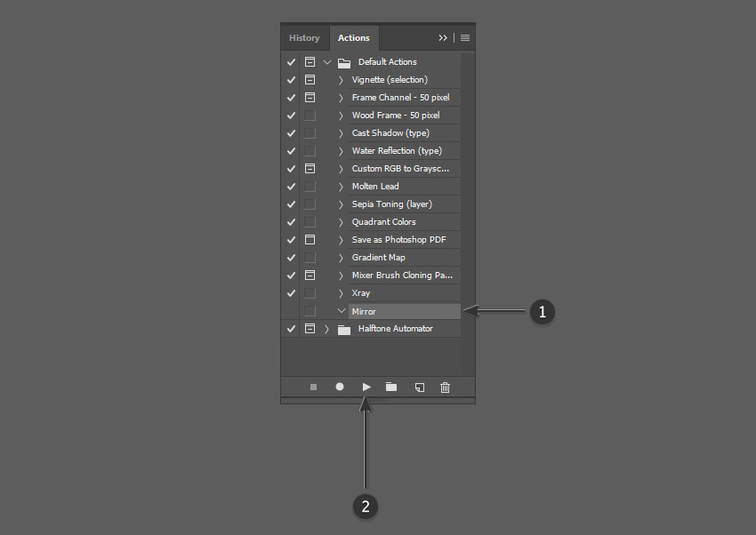Collapse the Default Actions set chevron
The width and height of the screenshot is (756, 535).
(326, 61)
